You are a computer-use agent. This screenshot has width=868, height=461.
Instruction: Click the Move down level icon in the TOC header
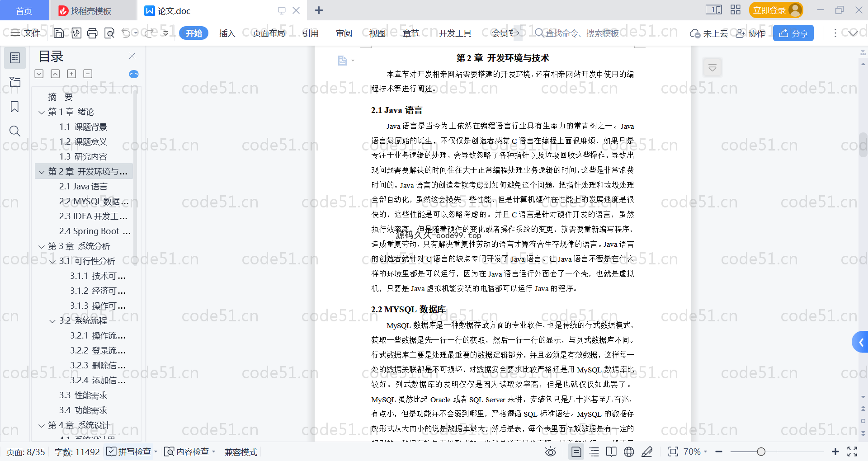click(x=39, y=74)
